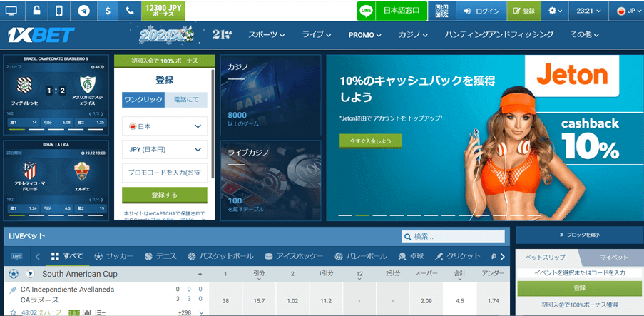Viewport: 644px width, 316px height.
Task: Click the promo code input field
Action: (x=165, y=173)
